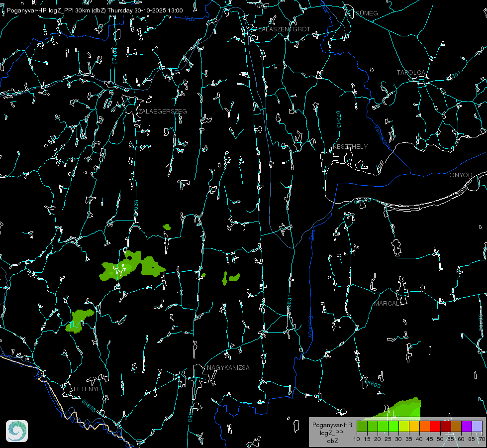Click the road number 06831 label
The height and width of the screenshot is (448, 487).
pyautogui.click(x=289, y=303)
